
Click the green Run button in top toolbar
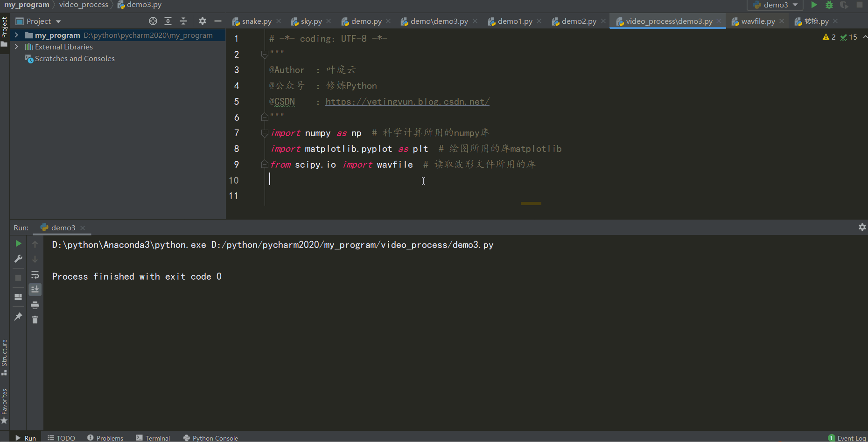[814, 5]
